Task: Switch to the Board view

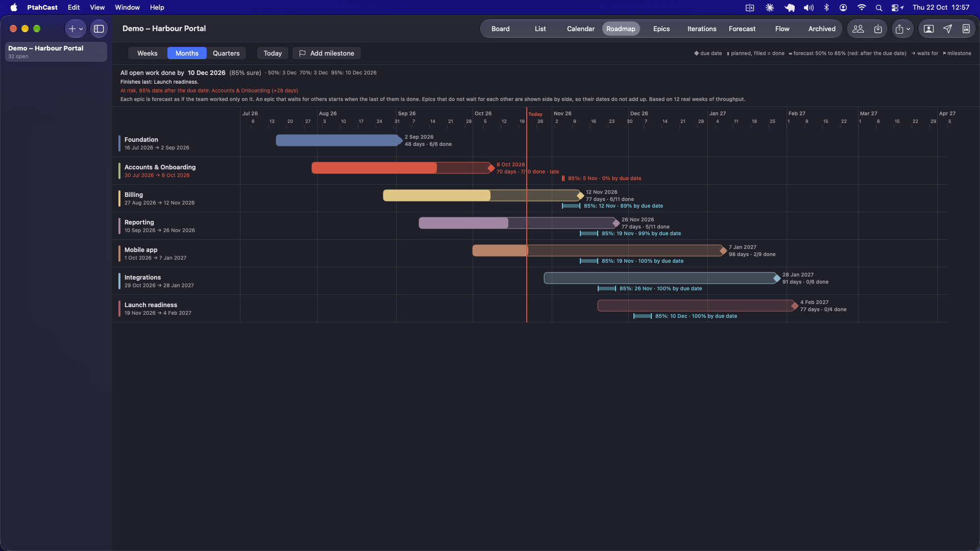Action: [x=500, y=29]
